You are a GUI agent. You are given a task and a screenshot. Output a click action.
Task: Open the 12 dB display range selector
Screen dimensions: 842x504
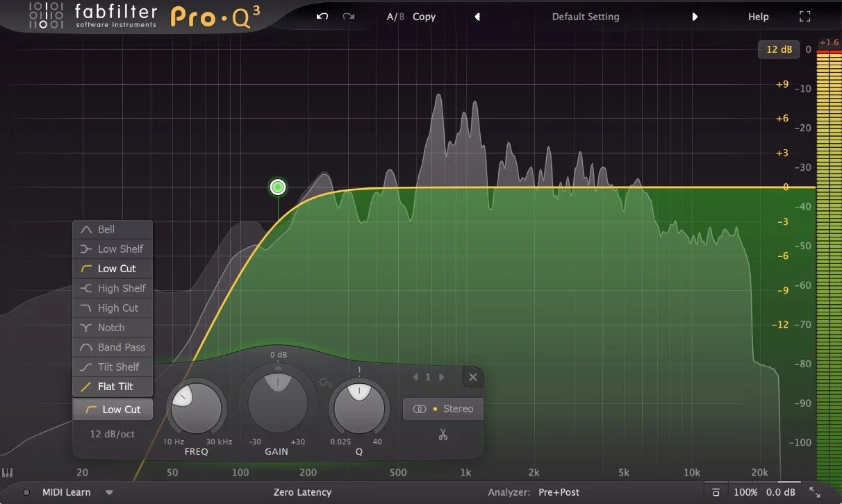click(x=779, y=49)
